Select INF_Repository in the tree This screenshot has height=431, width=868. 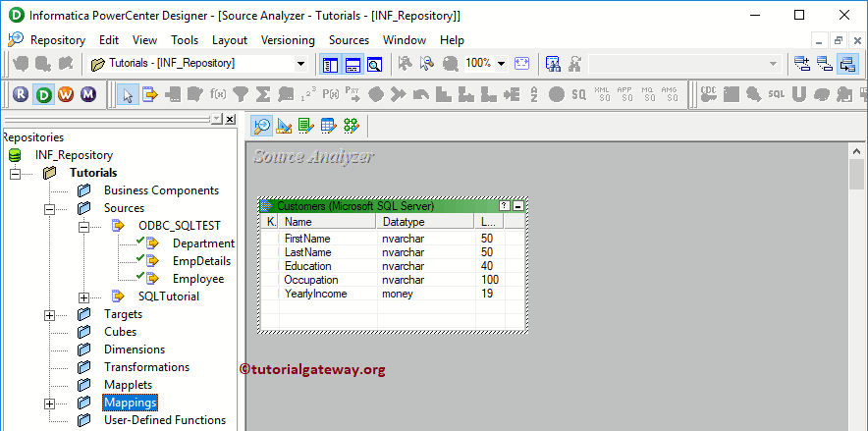click(75, 155)
